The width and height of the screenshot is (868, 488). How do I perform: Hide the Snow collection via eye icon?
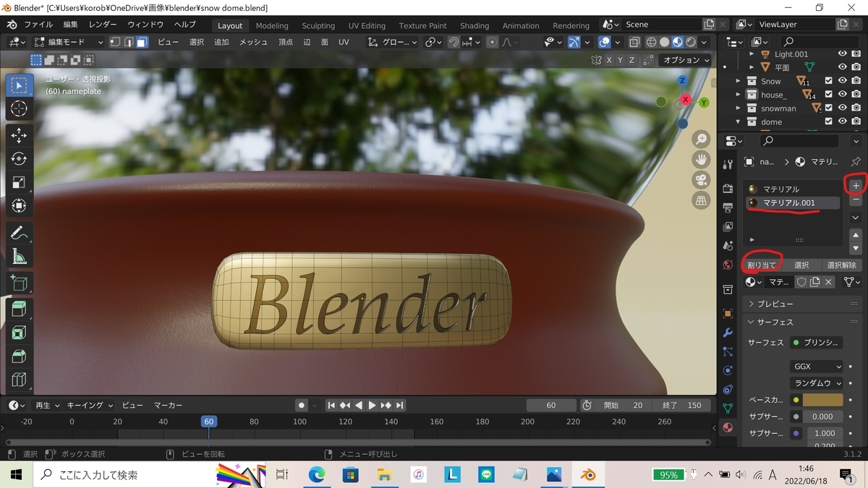(x=843, y=81)
